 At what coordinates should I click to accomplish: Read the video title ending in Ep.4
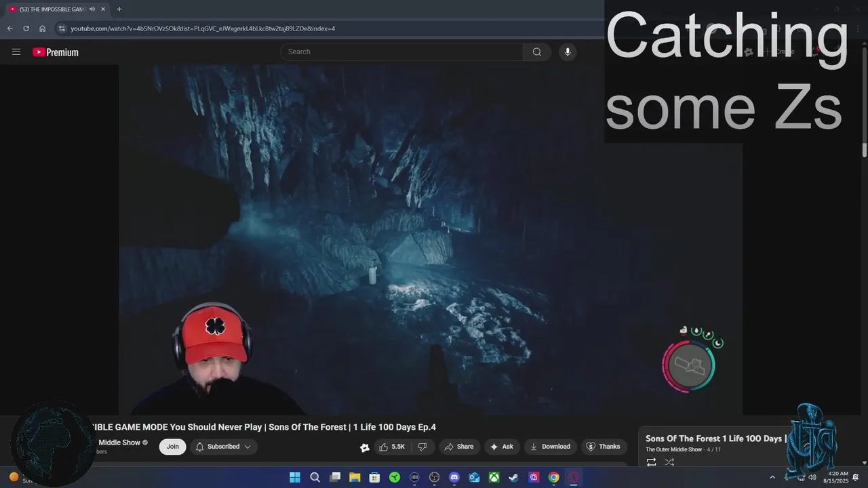[263, 427]
